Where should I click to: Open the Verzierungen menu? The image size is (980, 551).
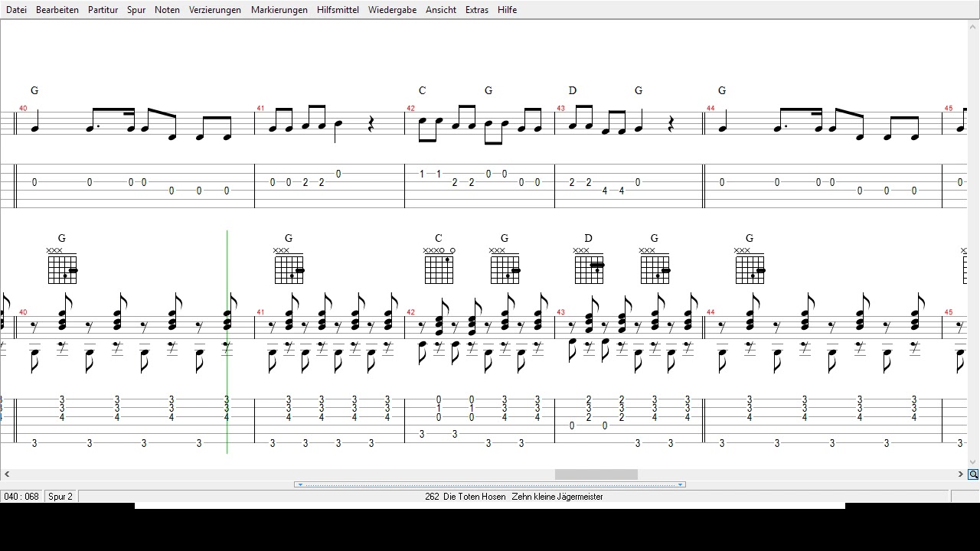(215, 10)
